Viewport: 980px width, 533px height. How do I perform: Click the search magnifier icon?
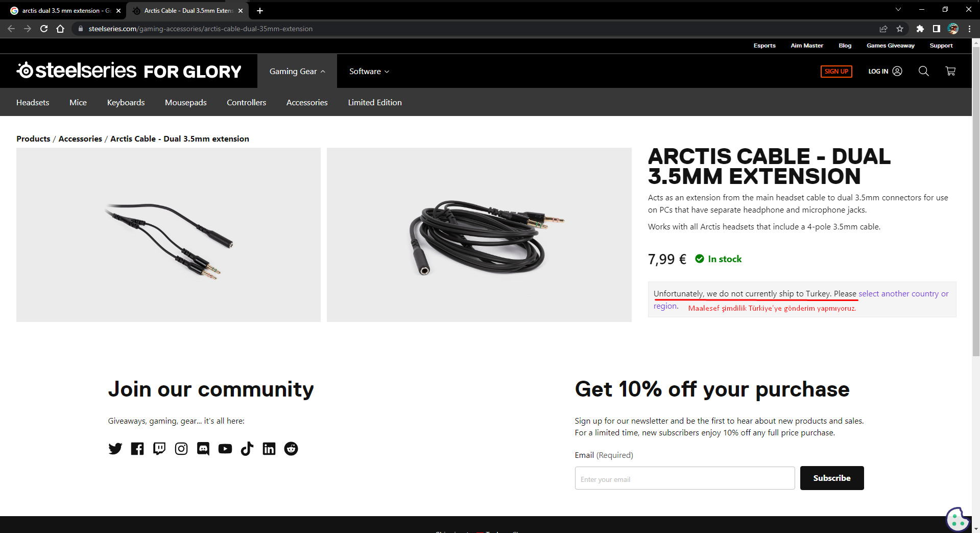(x=923, y=71)
